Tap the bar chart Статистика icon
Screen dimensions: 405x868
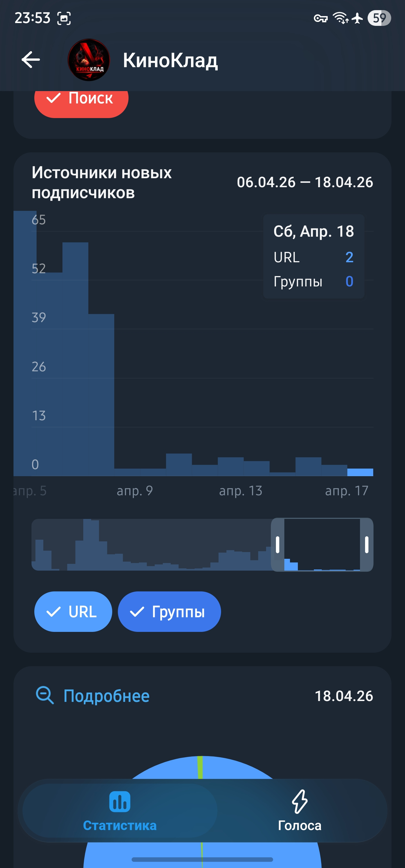[x=120, y=802]
